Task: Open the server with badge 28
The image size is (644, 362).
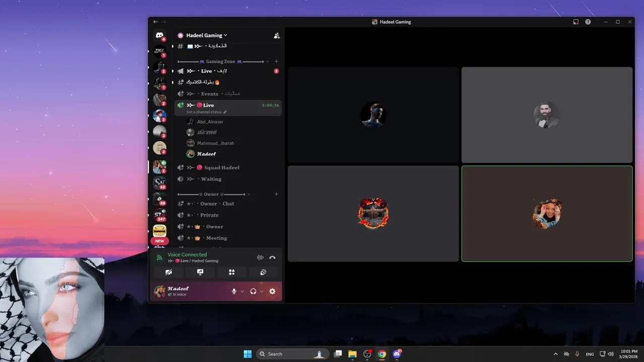Action: point(159,199)
